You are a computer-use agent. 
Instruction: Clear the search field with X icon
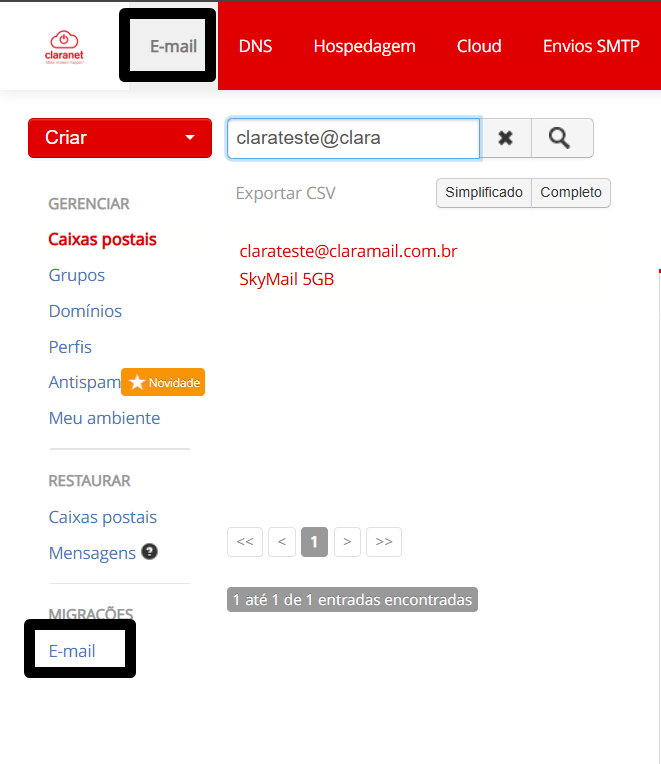coord(506,138)
